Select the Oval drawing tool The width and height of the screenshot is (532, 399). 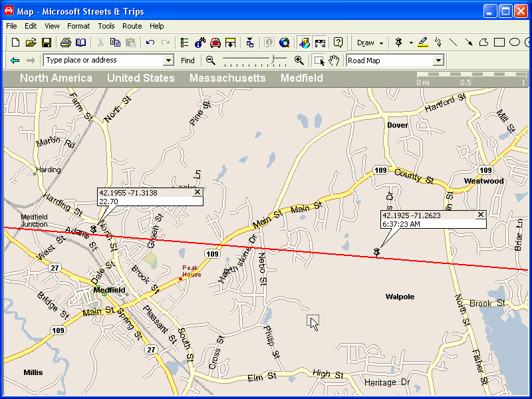[515, 43]
